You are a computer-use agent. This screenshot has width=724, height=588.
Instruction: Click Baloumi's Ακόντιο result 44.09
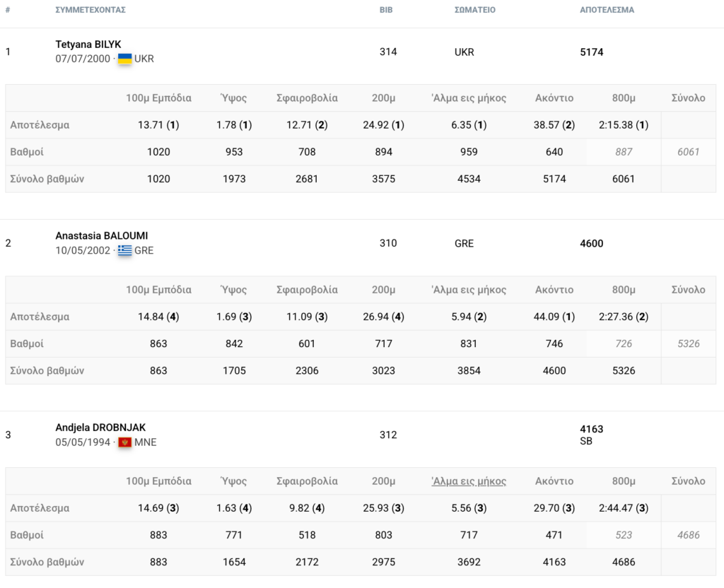547,317
